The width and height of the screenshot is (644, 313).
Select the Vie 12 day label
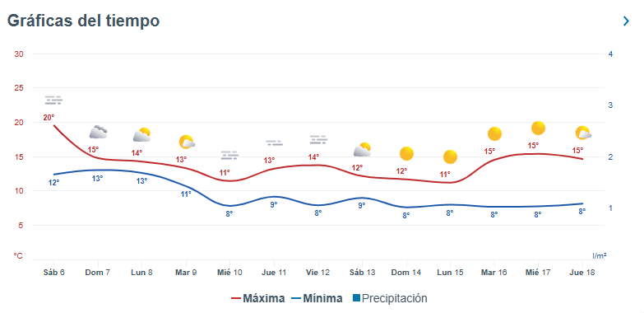tap(318, 273)
